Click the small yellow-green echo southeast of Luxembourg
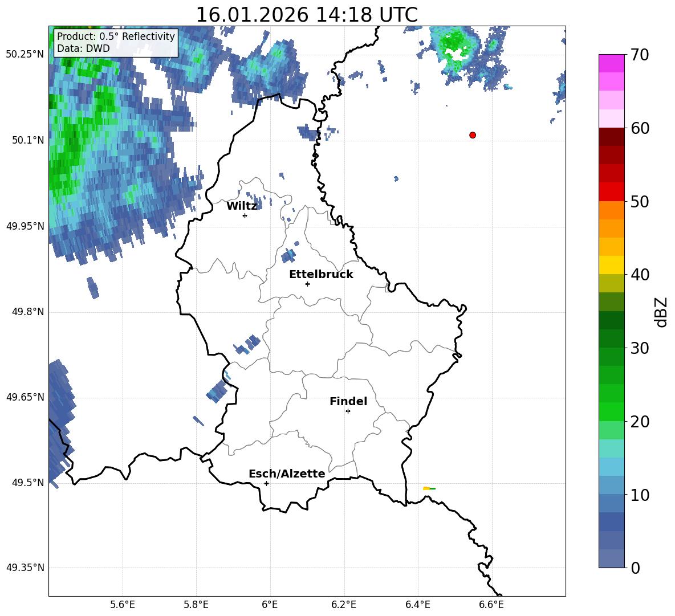The width and height of the screenshot is (675, 616). (x=429, y=488)
